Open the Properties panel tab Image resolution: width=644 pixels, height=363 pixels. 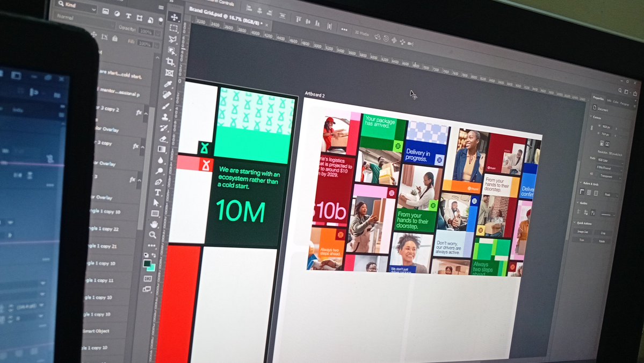point(598,98)
